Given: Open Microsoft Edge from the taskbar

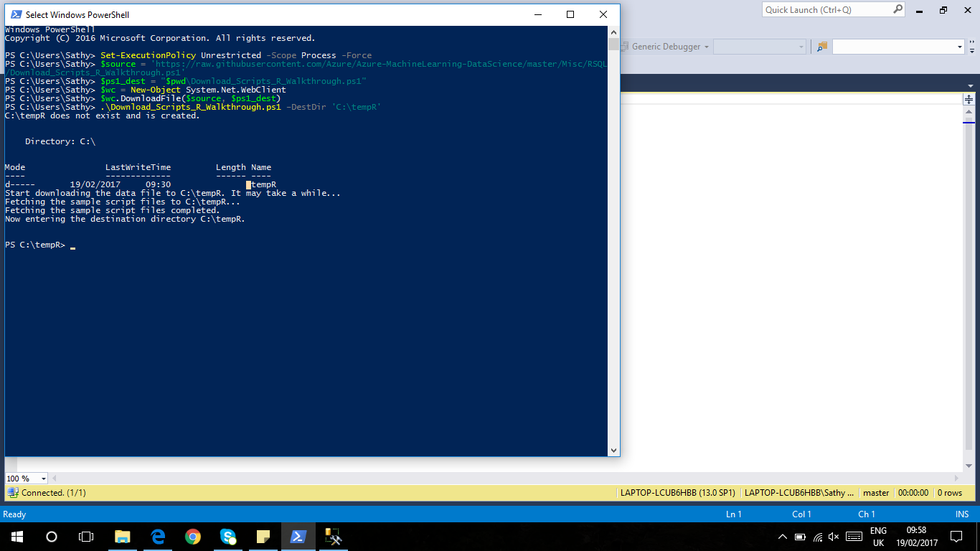Looking at the screenshot, I should [x=157, y=536].
